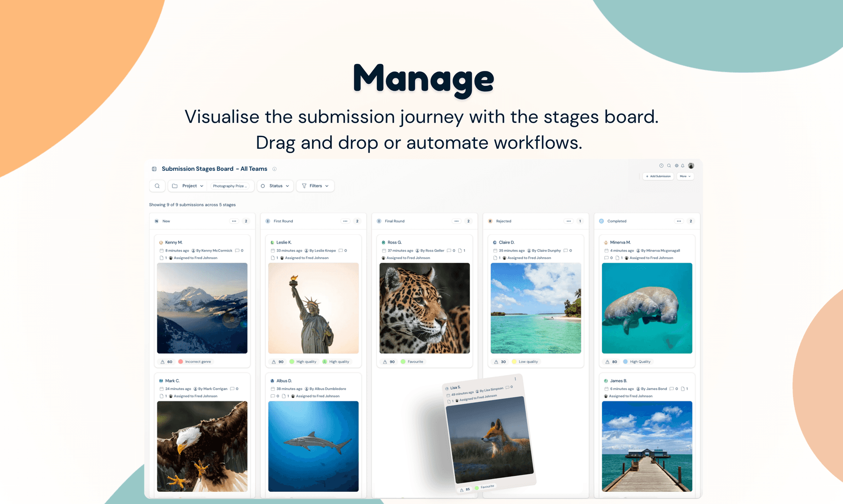Open the More dropdown
Viewport: 843px width, 504px height.
[x=685, y=176]
